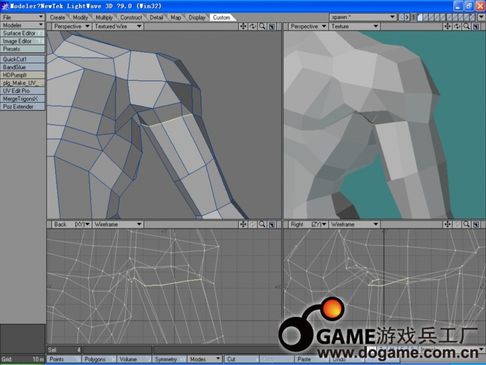Viewport: 486px width, 365px height.
Task: Click the Grid 10 m readout
Action: [23, 359]
